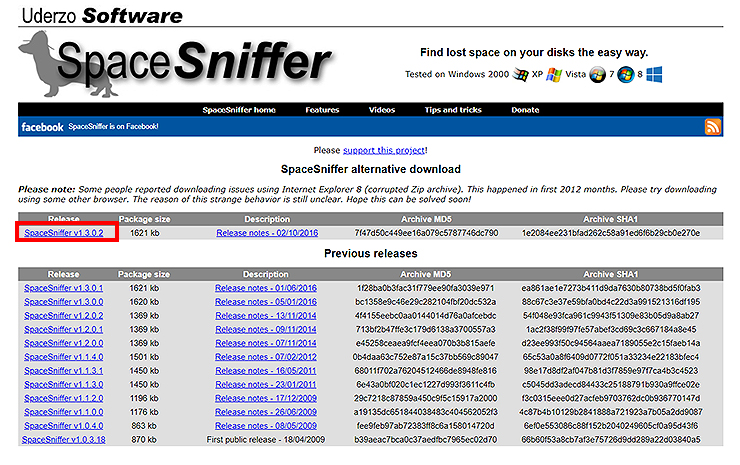Select SHA1 hash starting 1e2084ee231b

pos(611,233)
